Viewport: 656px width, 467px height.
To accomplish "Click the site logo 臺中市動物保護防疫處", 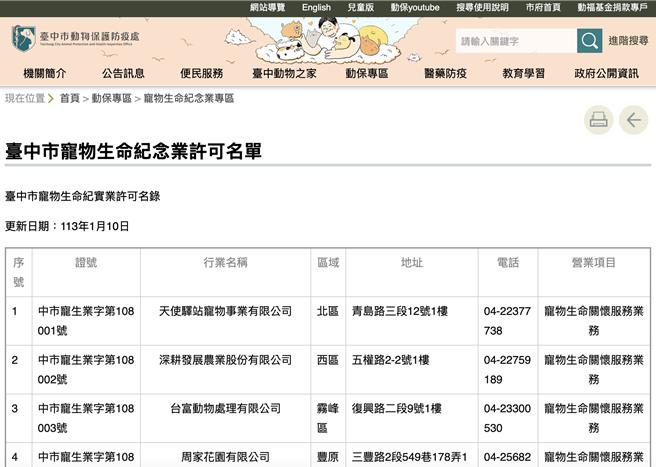I will click(x=75, y=38).
